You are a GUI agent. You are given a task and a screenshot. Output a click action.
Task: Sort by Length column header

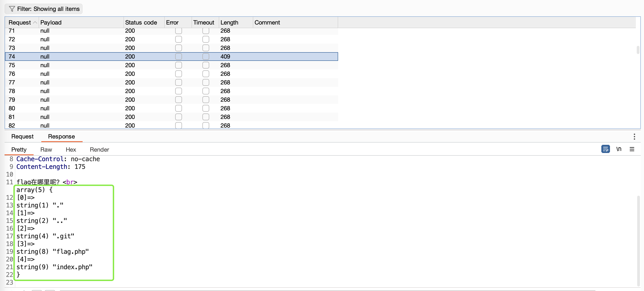click(236, 22)
